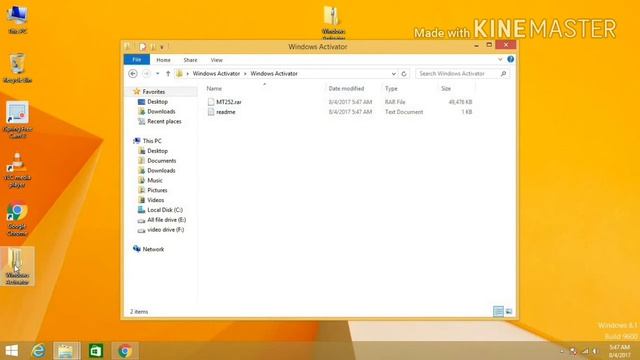Select Network in the navigation pane

(x=153, y=249)
